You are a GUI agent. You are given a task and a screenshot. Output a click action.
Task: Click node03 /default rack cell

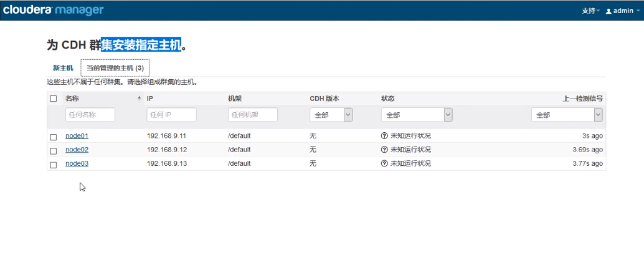click(x=239, y=163)
